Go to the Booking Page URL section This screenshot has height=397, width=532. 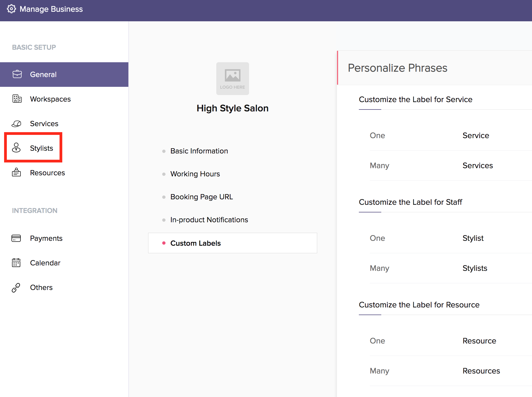(x=201, y=197)
